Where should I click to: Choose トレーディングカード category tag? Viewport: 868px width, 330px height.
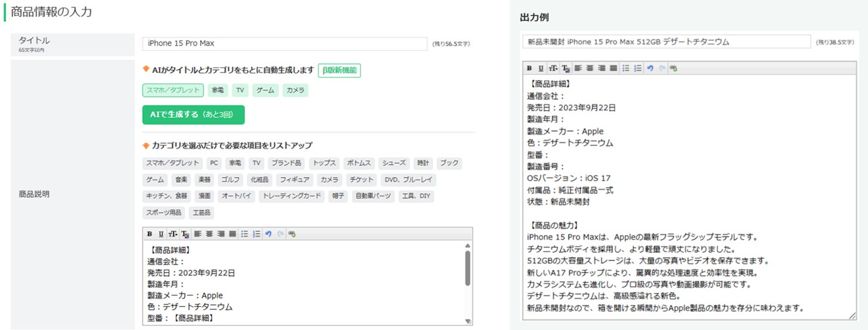tap(292, 196)
